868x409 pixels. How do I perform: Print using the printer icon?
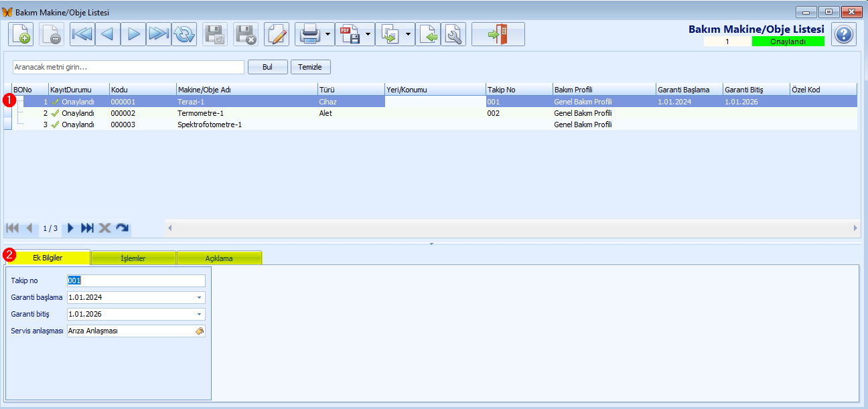309,34
